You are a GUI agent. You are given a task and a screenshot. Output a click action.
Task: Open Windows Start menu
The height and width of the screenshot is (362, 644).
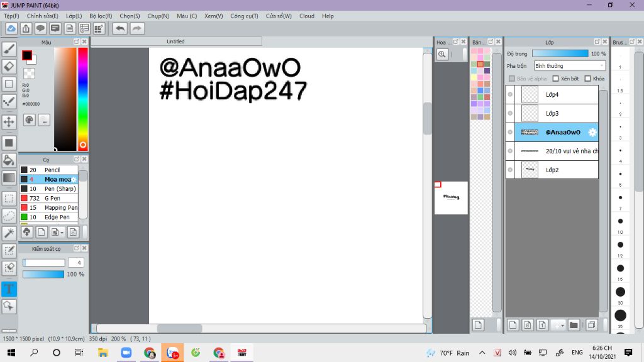click(x=11, y=353)
